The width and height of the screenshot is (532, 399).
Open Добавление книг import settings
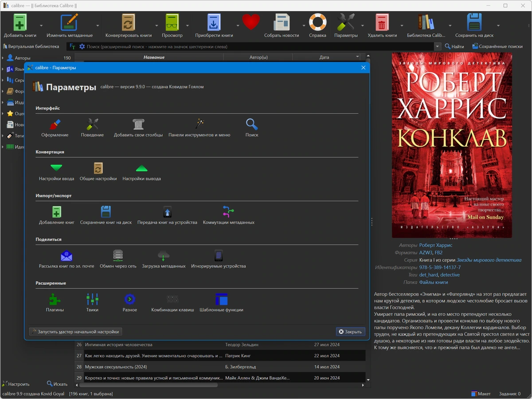pos(57,215)
